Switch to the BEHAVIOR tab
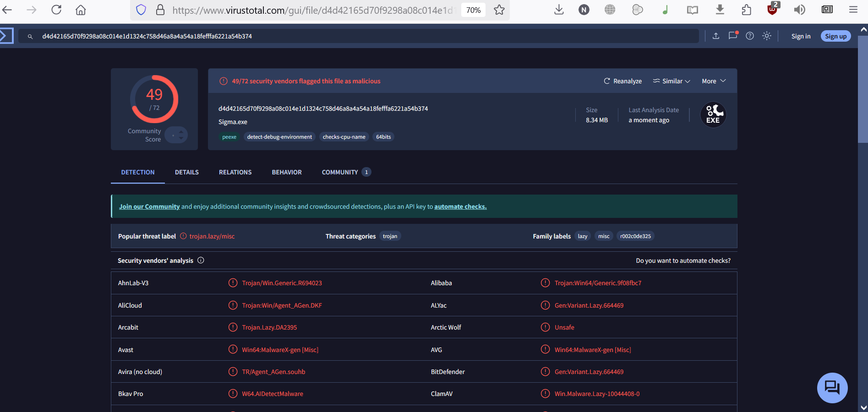Image resolution: width=868 pixels, height=412 pixels. [x=287, y=172]
